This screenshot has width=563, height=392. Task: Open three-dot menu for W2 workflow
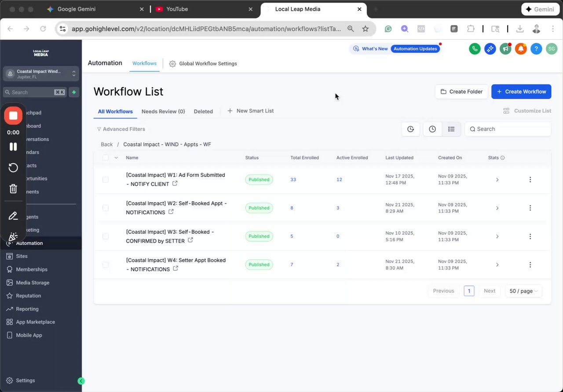(x=530, y=208)
